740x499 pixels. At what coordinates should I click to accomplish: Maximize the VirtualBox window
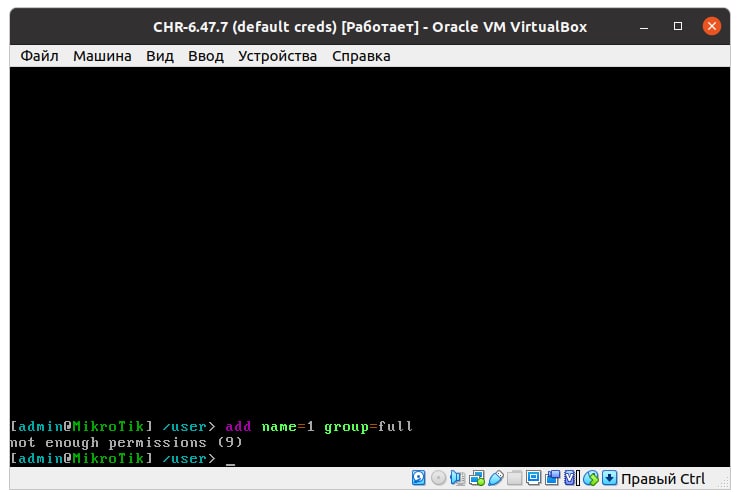tap(678, 26)
